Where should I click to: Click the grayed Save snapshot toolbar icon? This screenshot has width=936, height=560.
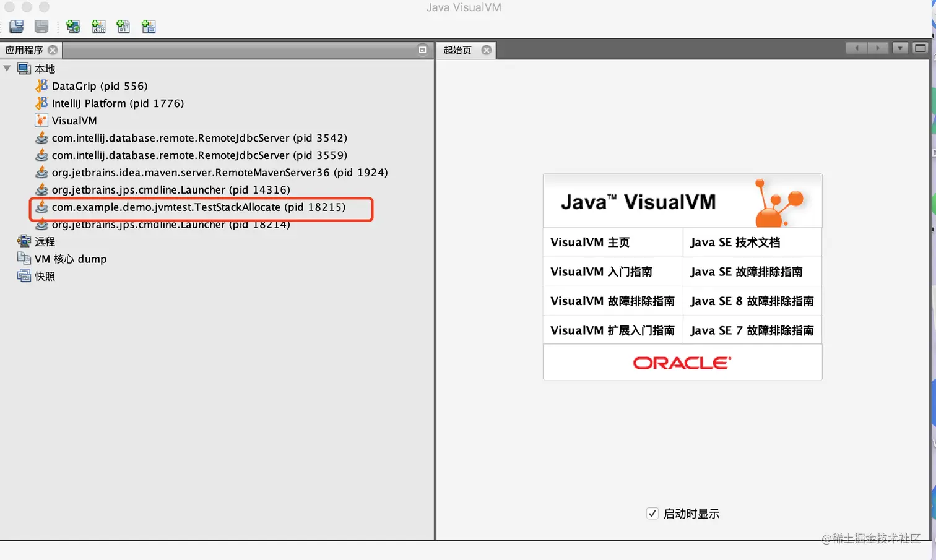point(41,26)
